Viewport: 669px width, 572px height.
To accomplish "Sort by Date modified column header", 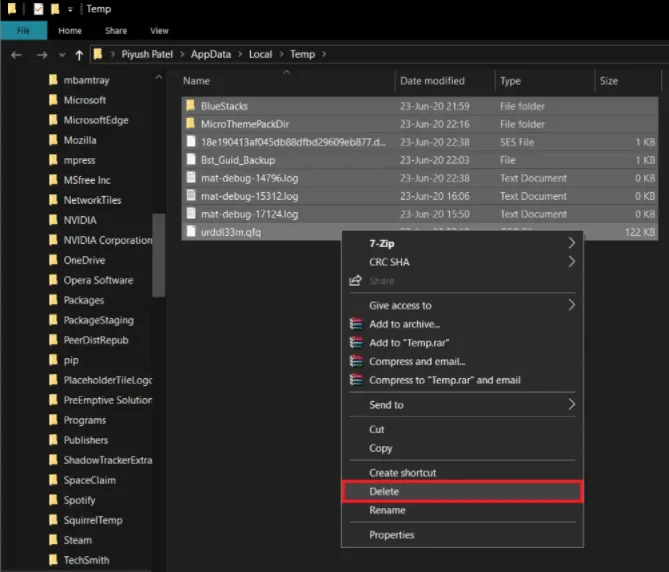I will click(x=445, y=81).
